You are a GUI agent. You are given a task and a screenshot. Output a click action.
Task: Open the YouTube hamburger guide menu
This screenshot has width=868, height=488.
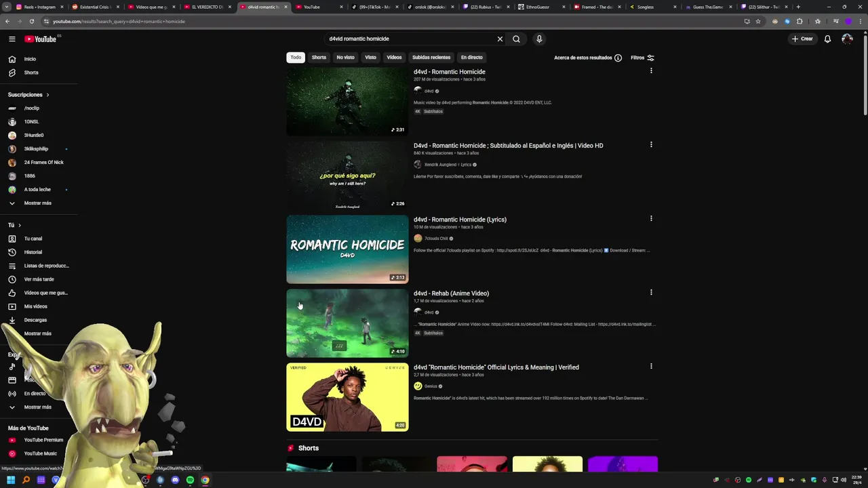click(12, 39)
